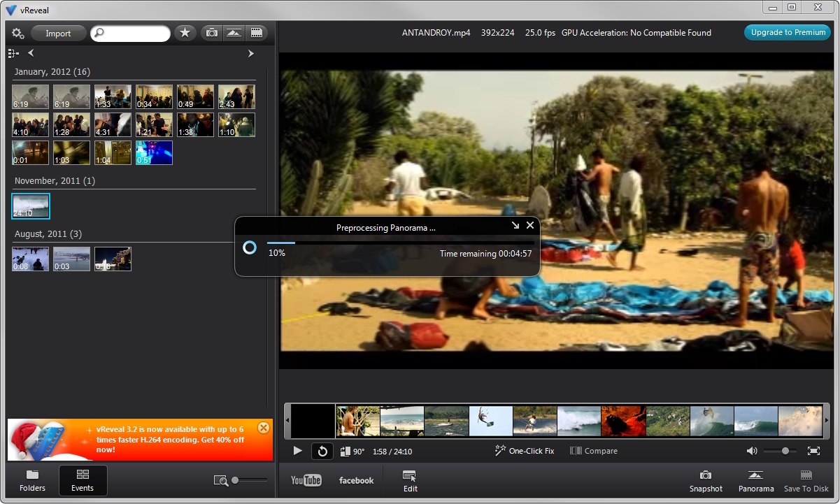Go to previous gallery page arrow
The width and height of the screenshot is (840, 504).
coord(31,53)
